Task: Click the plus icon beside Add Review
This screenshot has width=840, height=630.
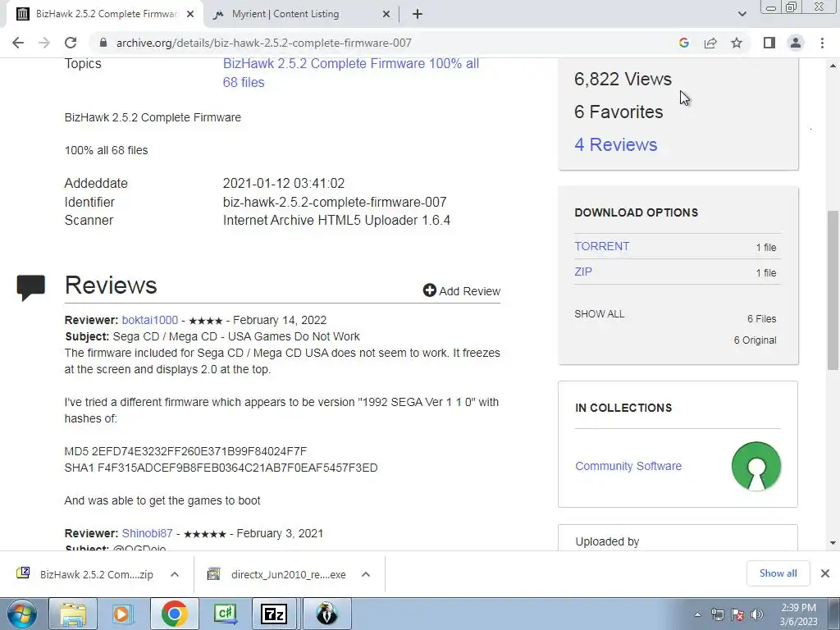Action: (430, 290)
